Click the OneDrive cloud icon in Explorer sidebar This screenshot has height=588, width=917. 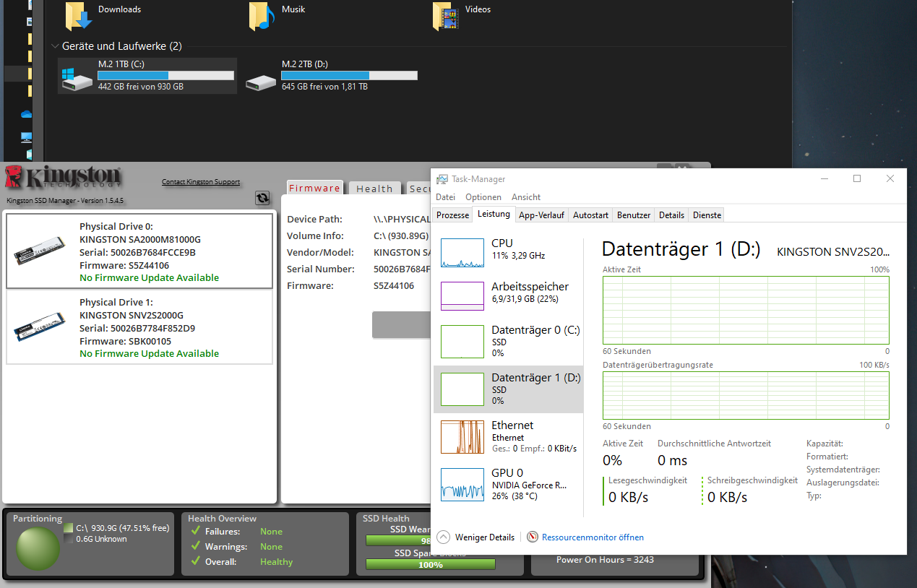point(27,114)
